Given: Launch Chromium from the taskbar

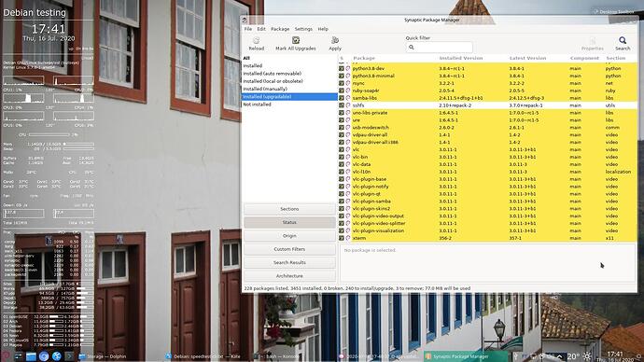Looking at the screenshot, I should [x=44, y=356].
